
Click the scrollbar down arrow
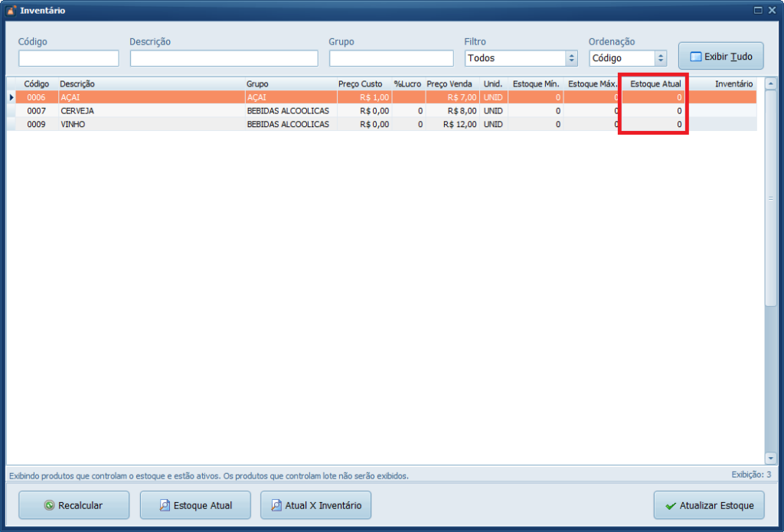click(770, 459)
